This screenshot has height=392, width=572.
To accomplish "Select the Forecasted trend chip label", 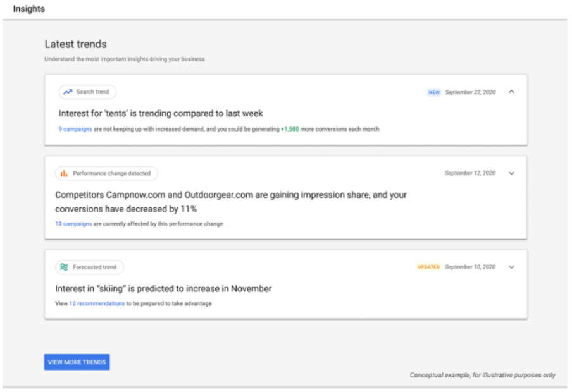I will coord(95,267).
